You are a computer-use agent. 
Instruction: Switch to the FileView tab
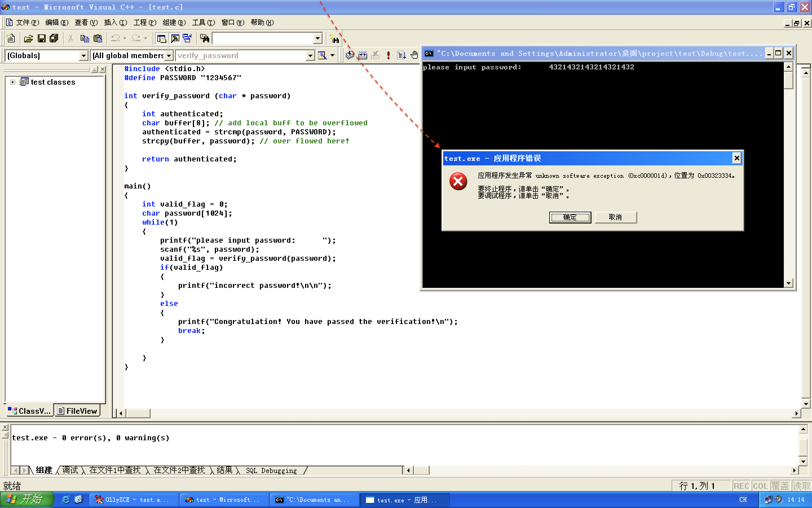77,411
